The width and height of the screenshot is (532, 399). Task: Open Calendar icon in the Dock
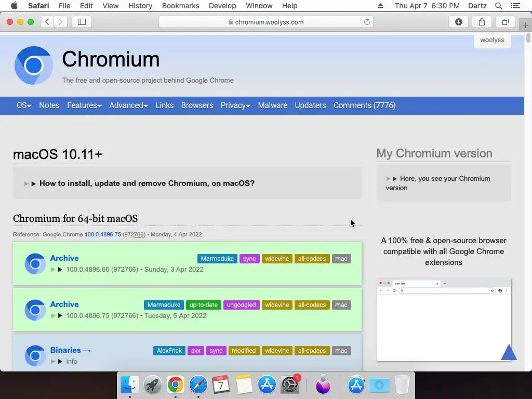[x=221, y=385]
